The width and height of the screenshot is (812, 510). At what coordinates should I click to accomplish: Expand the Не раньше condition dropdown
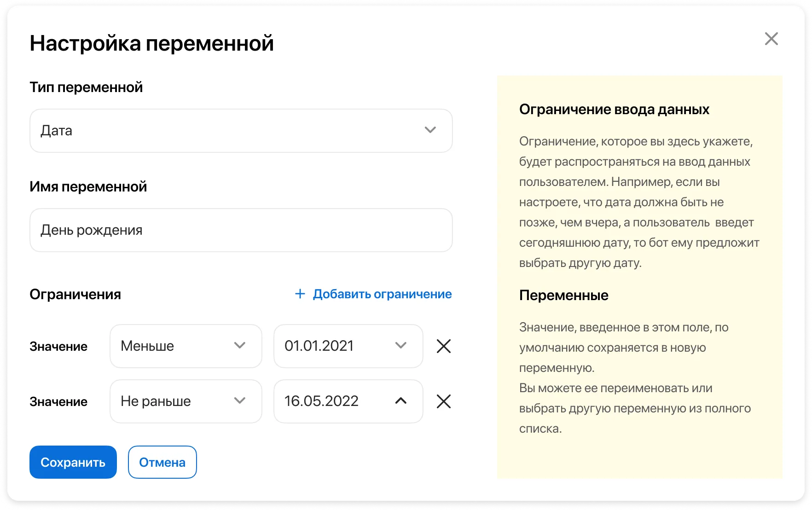click(x=186, y=401)
